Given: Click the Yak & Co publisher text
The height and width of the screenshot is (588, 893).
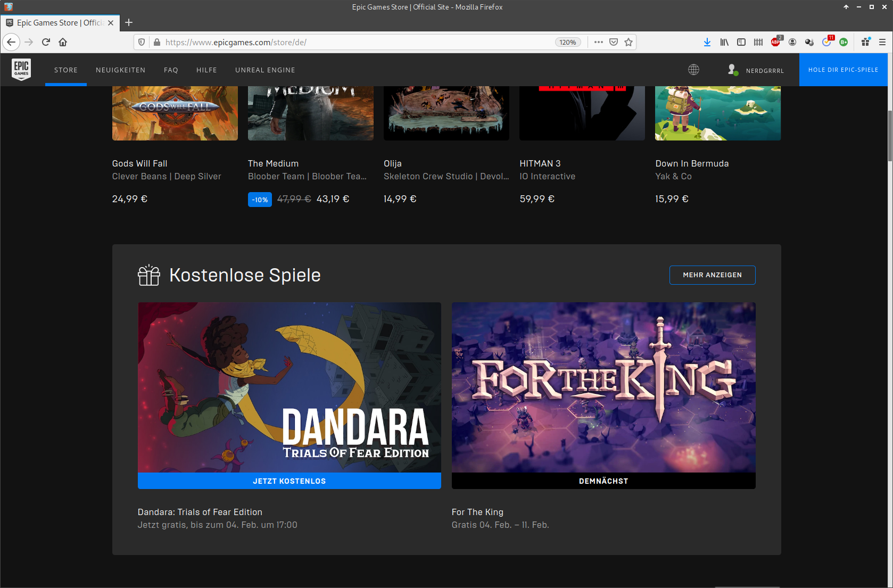Looking at the screenshot, I should coord(673,176).
